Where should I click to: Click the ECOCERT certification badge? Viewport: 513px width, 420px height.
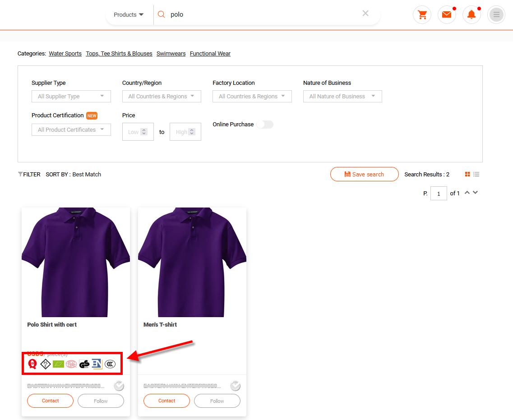pos(71,364)
